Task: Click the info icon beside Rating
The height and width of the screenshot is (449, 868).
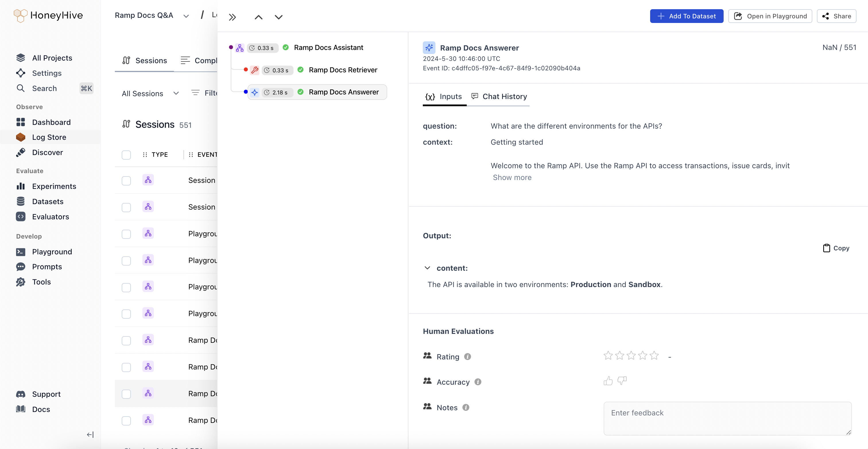Action: click(467, 357)
